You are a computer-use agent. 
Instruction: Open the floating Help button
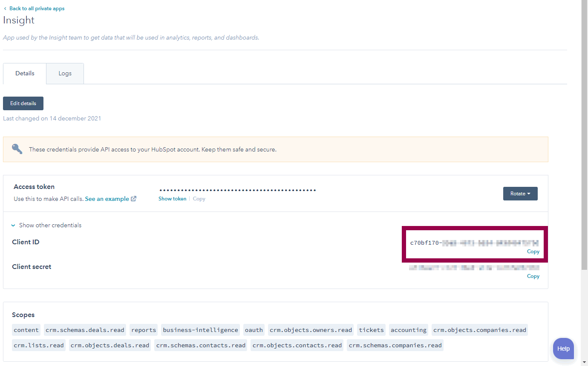[x=563, y=349]
